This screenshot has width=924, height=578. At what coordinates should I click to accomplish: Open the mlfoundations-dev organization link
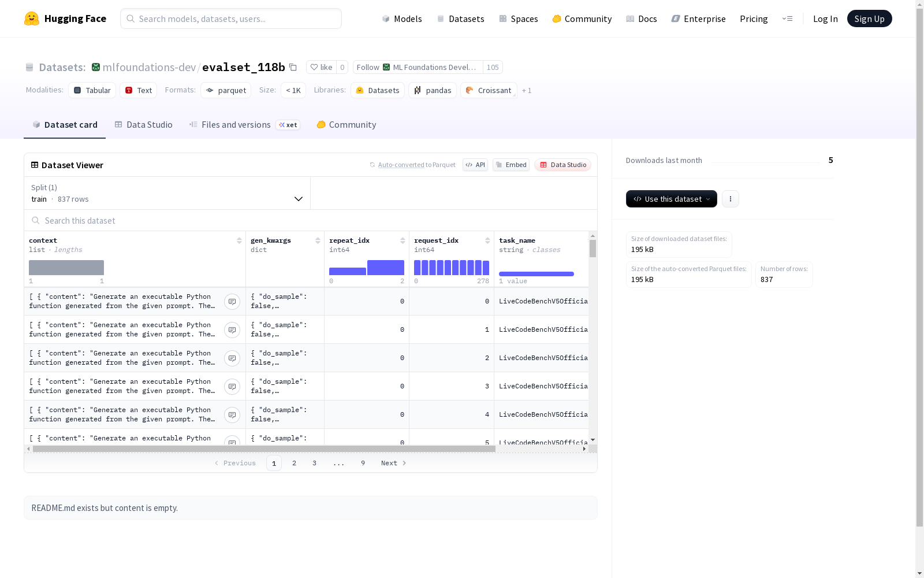[x=149, y=67]
